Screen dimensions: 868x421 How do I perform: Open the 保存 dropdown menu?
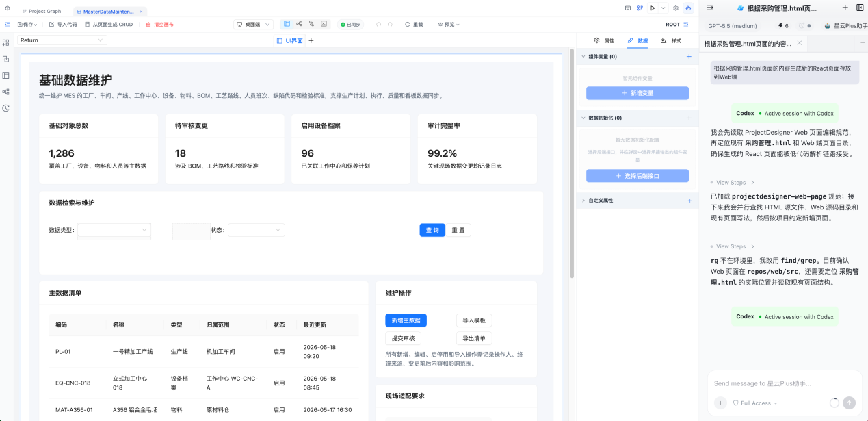pyautogui.click(x=27, y=24)
